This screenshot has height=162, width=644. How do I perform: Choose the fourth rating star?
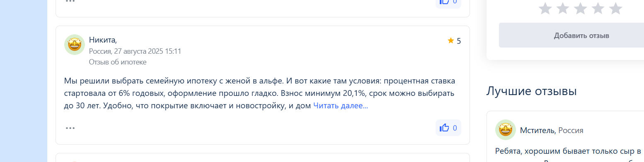click(x=598, y=8)
